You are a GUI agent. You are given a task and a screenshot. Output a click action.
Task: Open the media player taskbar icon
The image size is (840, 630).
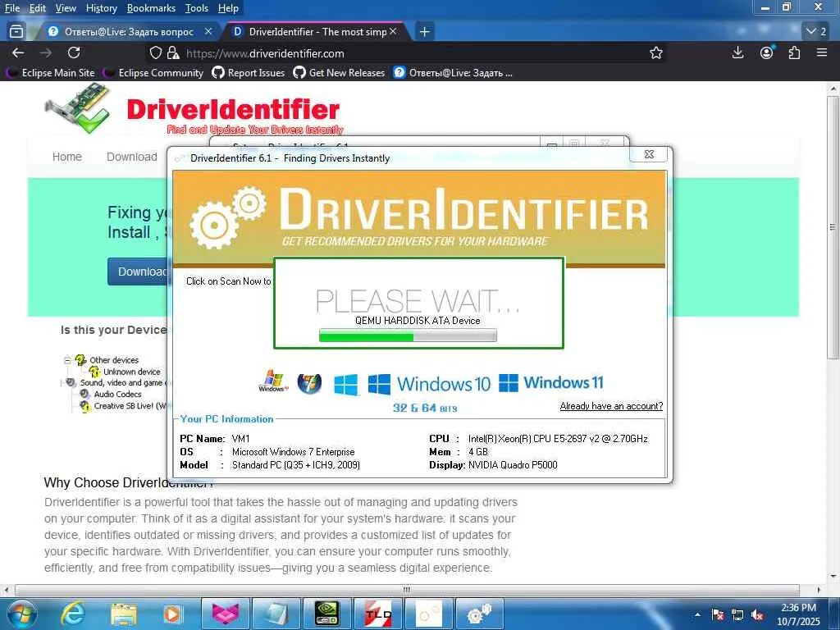(172, 614)
